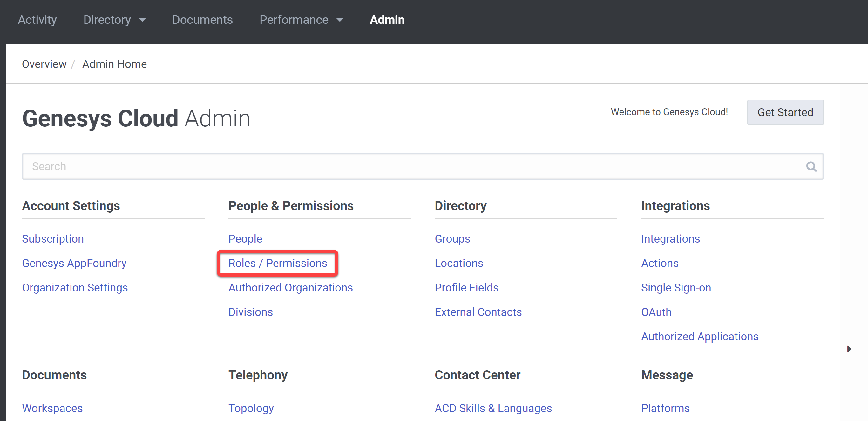Image resolution: width=868 pixels, height=421 pixels.
Task: Open Organization Settings
Action: 75,288
